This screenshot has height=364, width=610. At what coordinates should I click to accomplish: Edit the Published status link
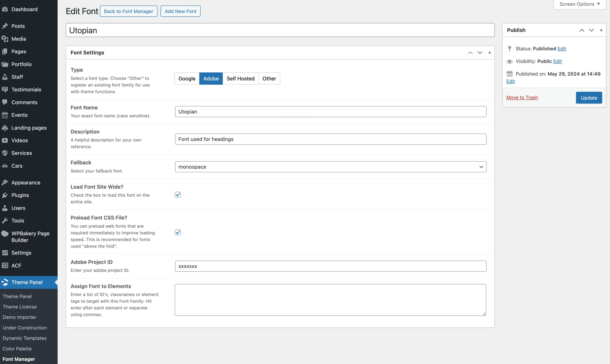click(x=562, y=49)
